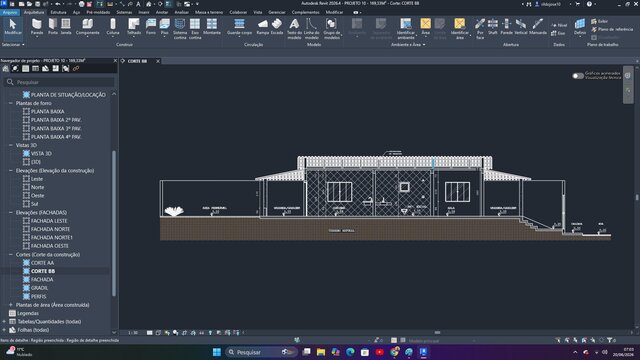This screenshot has width=640, height=360.
Task: Select the Linha do modelo tool
Action: coord(311,29)
